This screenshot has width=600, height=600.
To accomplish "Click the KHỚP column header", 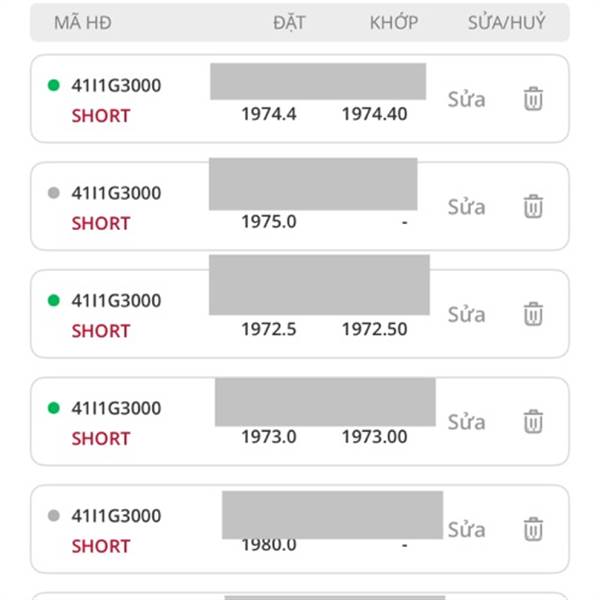I will click(x=393, y=23).
